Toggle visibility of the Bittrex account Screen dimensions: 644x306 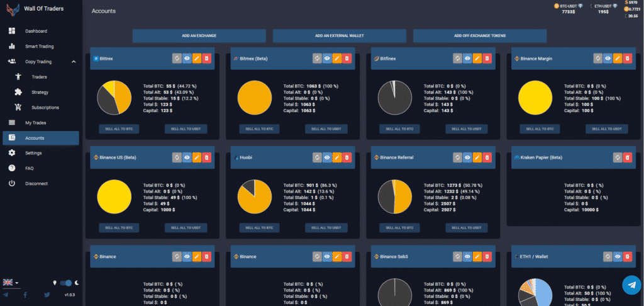click(187, 59)
